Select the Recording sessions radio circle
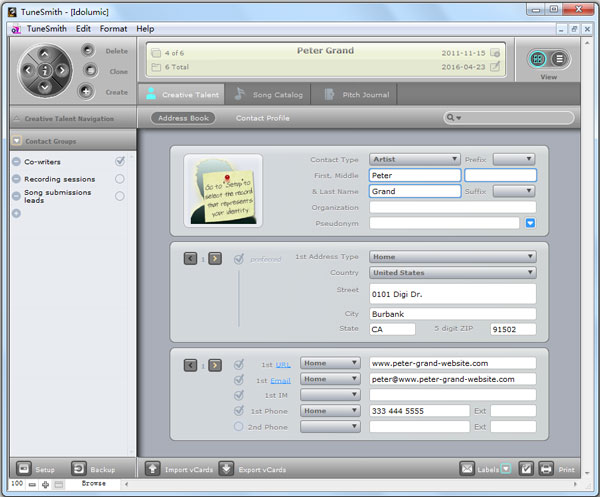Image resolution: width=600 pixels, height=497 pixels. click(120, 179)
